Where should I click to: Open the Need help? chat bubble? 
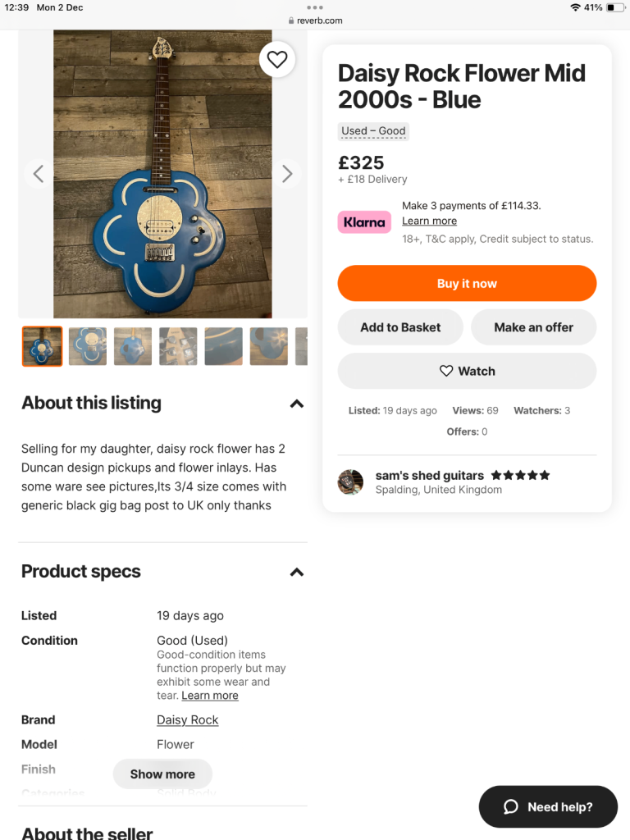coord(548,807)
